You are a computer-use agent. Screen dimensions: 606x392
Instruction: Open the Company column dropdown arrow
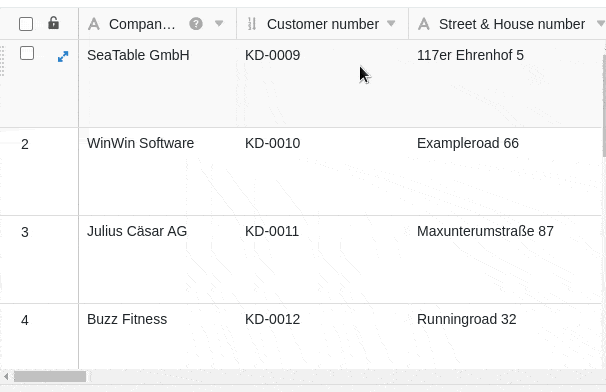[x=219, y=24]
